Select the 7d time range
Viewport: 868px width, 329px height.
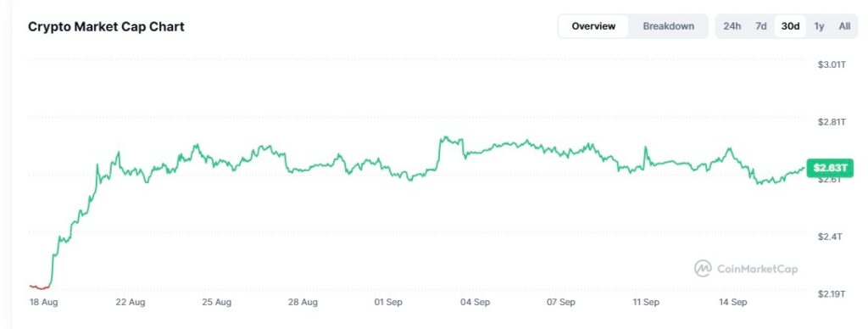761,26
